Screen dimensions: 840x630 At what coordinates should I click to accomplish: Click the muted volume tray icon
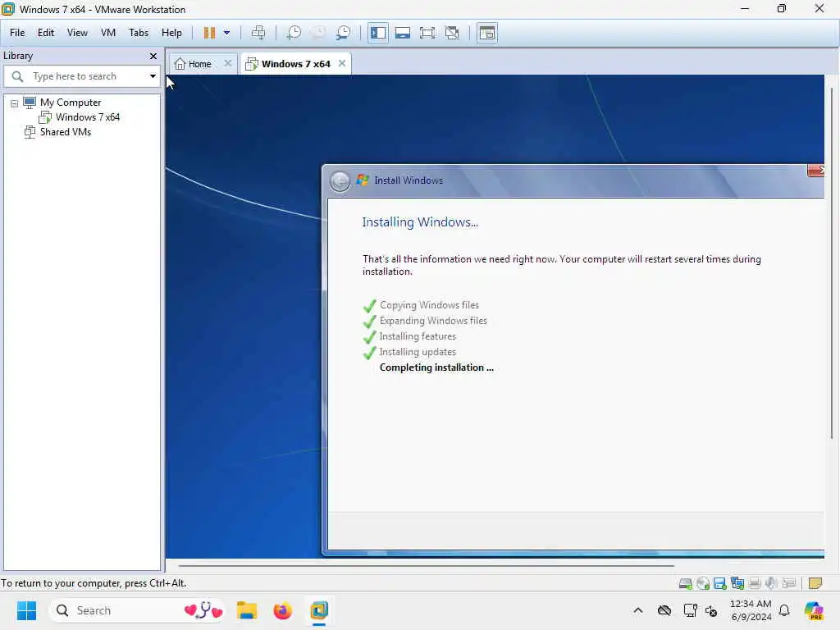click(x=711, y=610)
